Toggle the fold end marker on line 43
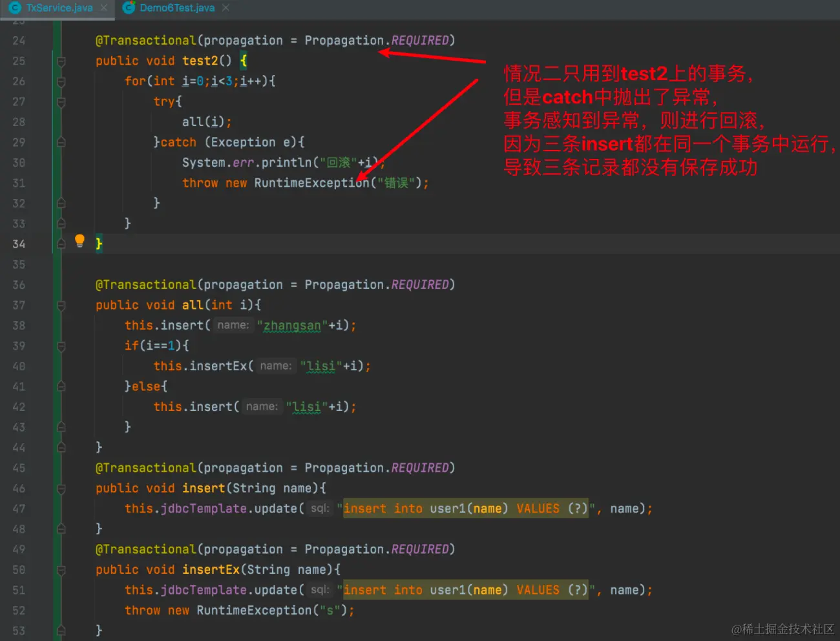 click(61, 427)
